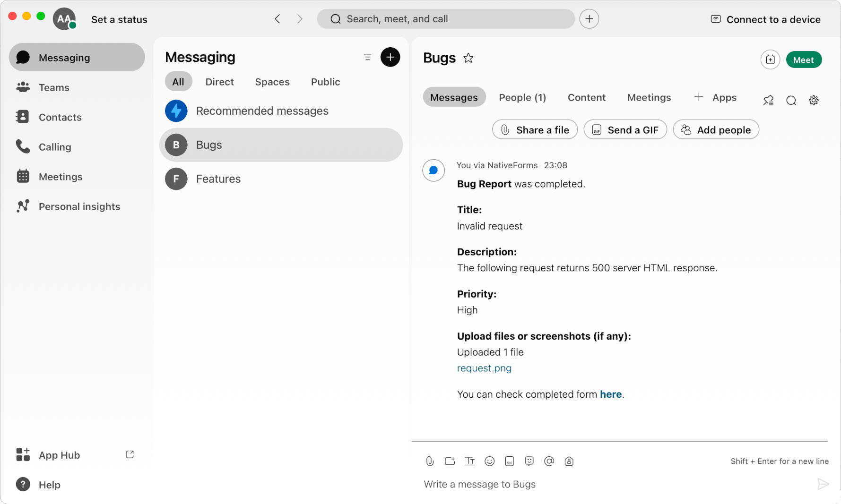Image resolution: width=841 pixels, height=504 pixels.
Task: Select the Public filter tab
Action: (325, 82)
